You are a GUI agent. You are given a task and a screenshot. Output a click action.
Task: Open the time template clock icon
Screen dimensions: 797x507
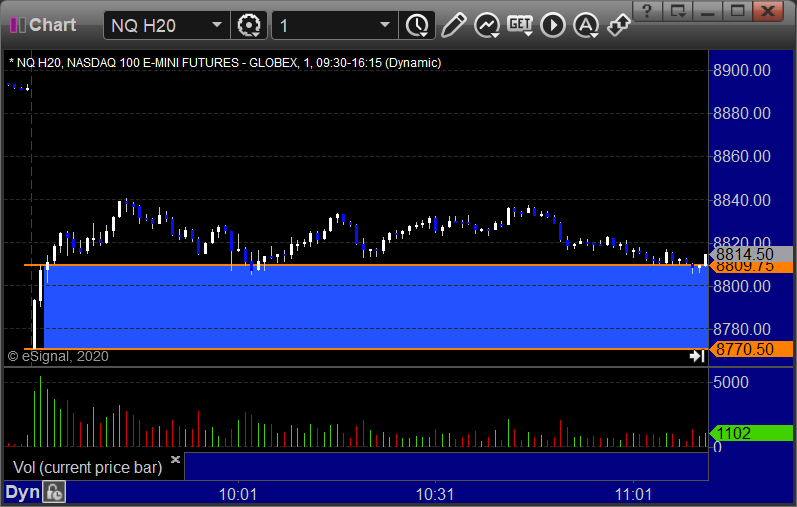[417, 25]
